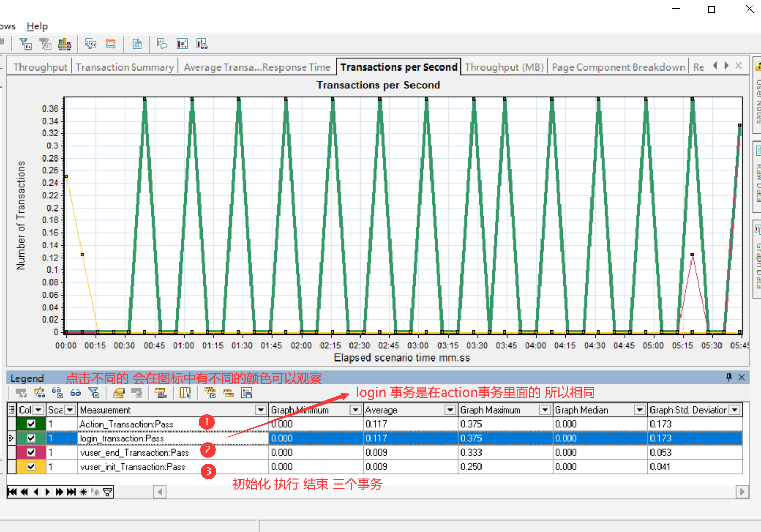Uncheck the vuser_end_Transaction:Pass checkbox

pos(31,453)
